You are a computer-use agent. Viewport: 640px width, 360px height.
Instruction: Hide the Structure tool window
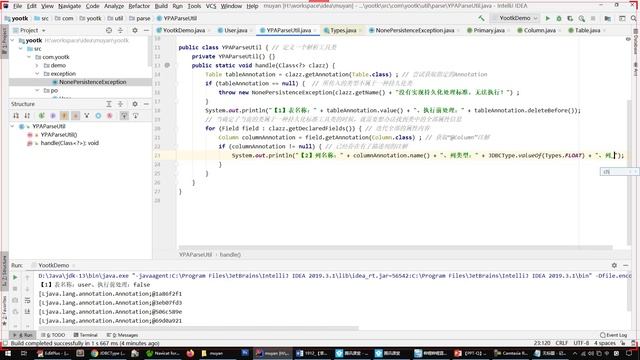click(x=146, y=104)
